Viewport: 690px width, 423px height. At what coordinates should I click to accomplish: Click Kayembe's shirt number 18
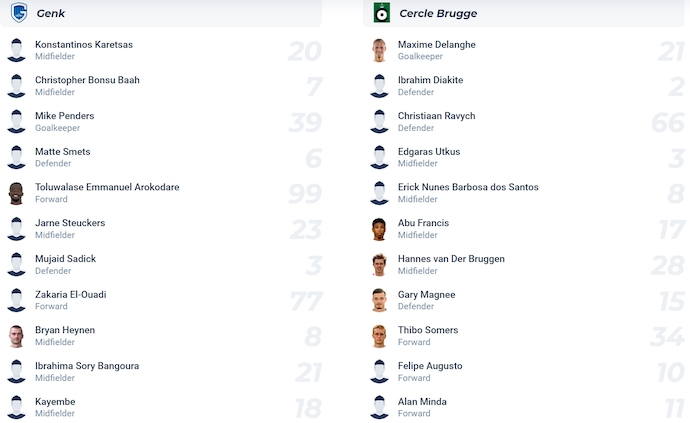[305, 408]
